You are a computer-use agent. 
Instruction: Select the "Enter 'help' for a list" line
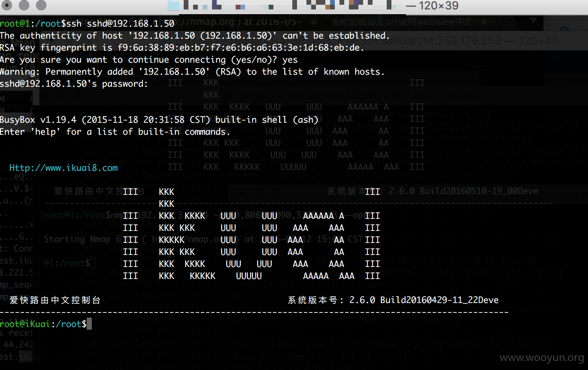(x=115, y=131)
